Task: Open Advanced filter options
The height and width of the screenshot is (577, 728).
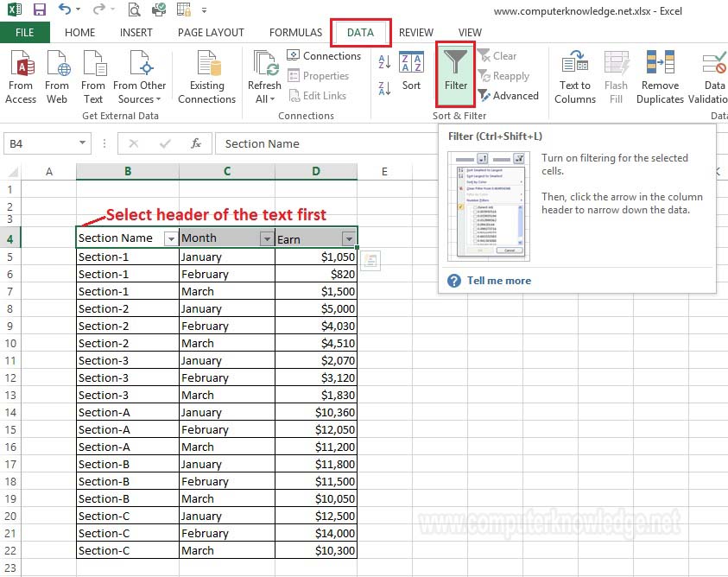Action: (509, 96)
